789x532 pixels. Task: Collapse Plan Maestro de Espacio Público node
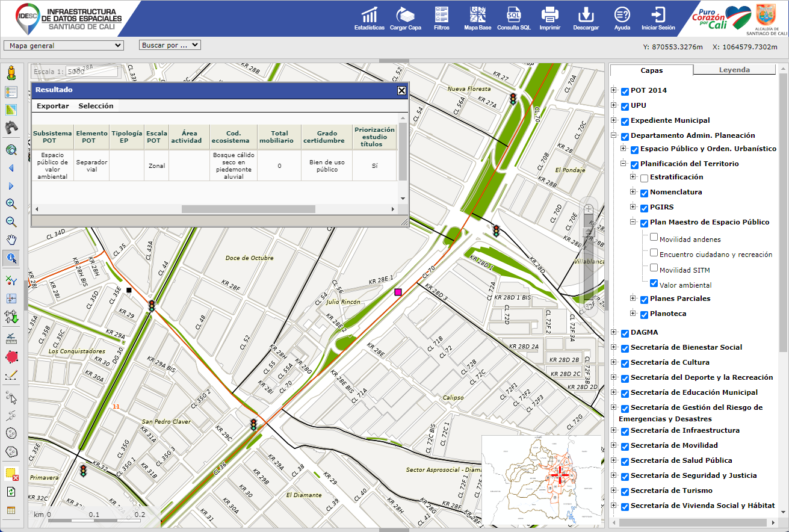point(633,222)
